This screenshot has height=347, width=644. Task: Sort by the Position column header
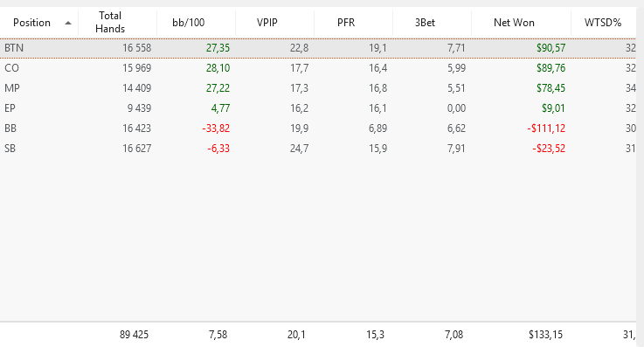(x=39, y=23)
